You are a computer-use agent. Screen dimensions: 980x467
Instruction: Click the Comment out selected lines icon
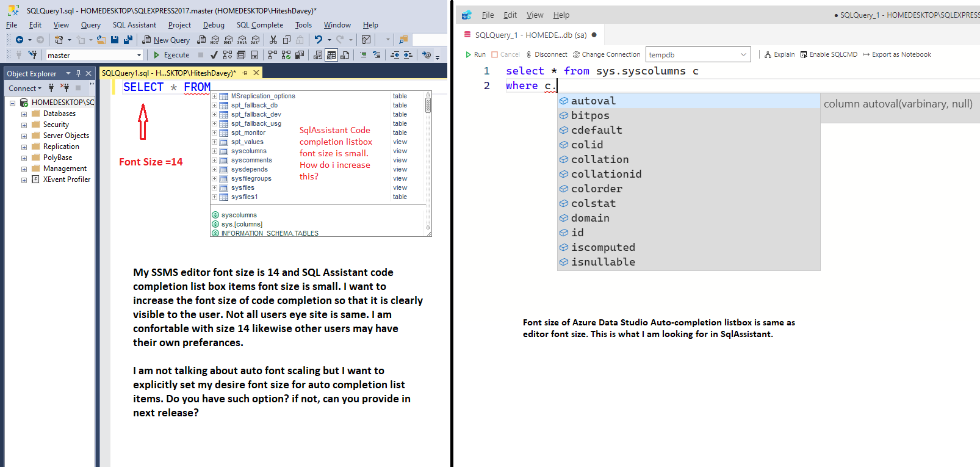point(363,55)
